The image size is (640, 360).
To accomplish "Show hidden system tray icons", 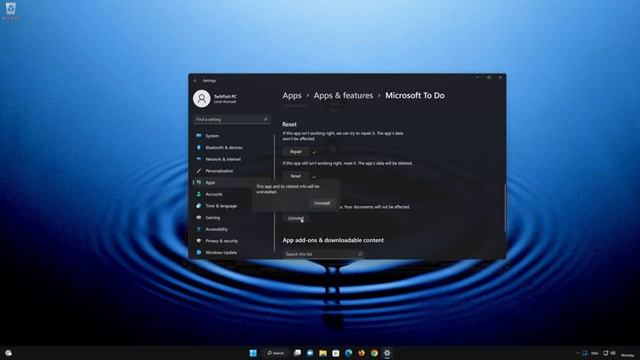I will [577, 353].
